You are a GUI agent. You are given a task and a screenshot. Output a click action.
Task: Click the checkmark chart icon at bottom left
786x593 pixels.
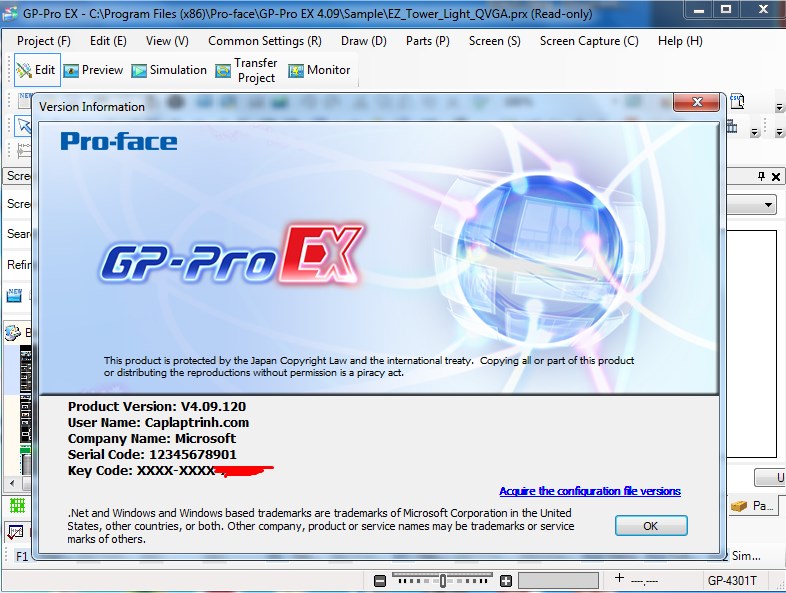coord(15,531)
